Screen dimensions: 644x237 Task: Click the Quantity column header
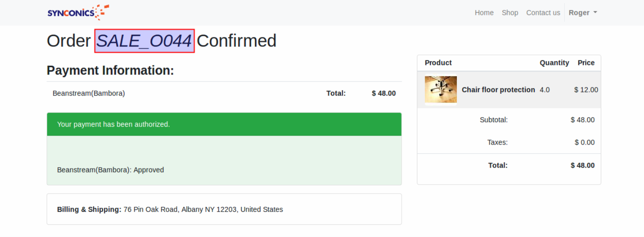pyautogui.click(x=554, y=63)
